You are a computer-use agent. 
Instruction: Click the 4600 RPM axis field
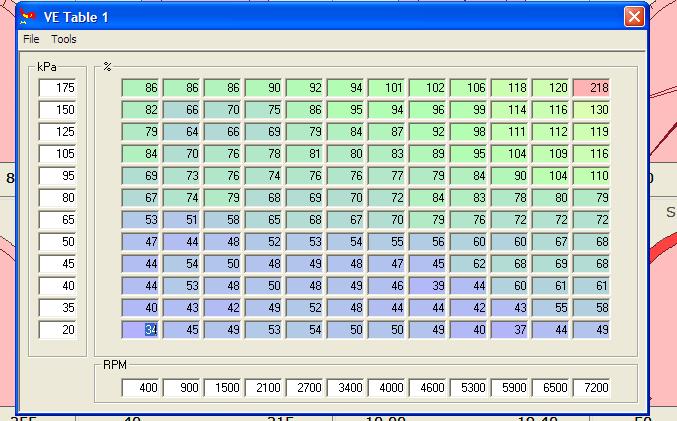click(x=427, y=387)
